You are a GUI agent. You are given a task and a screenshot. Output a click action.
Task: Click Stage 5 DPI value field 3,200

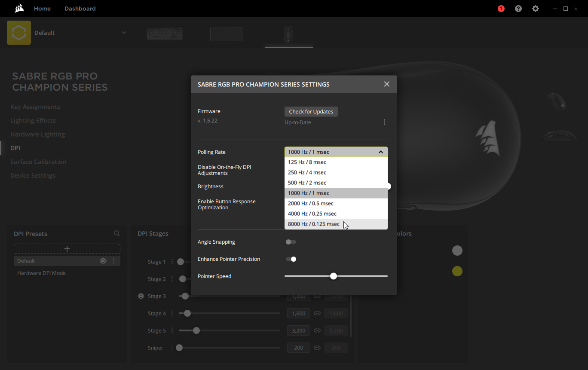[299, 330]
